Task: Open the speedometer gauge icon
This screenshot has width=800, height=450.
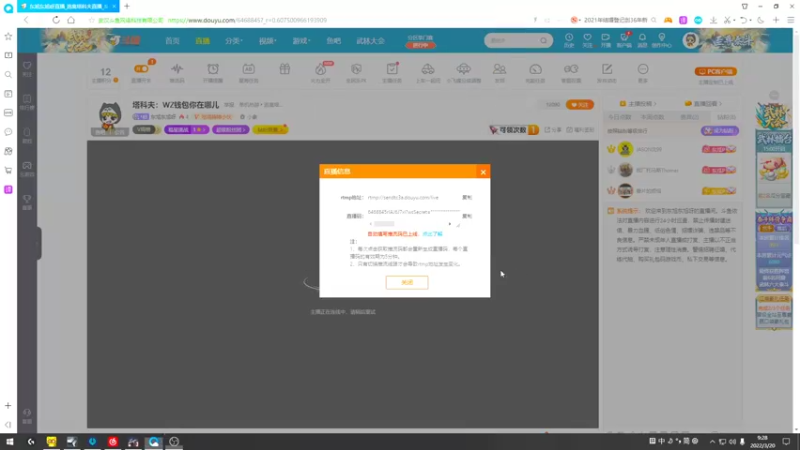Action: click(535, 69)
